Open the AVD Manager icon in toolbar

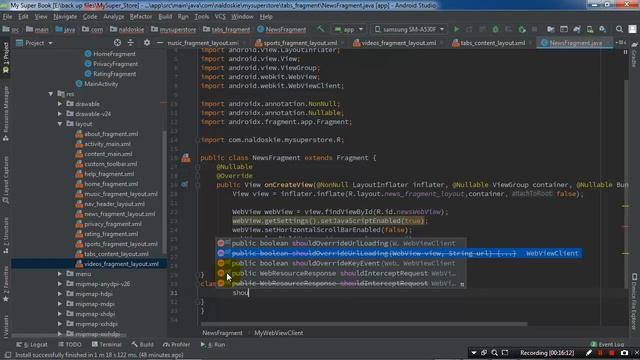(x=590, y=29)
